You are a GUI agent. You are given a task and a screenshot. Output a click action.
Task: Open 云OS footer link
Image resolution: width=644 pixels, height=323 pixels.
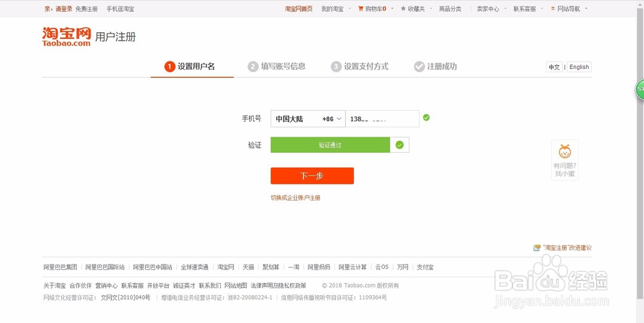(381, 267)
